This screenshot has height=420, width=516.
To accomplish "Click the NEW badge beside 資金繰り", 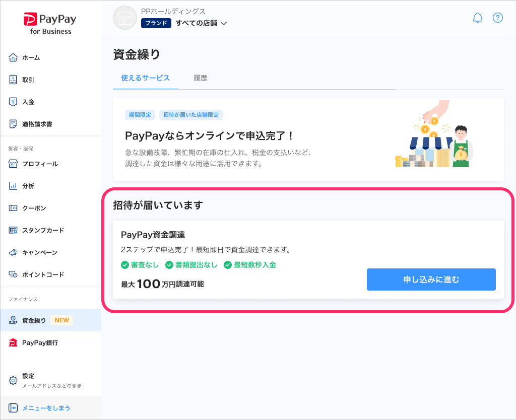I will point(62,320).
